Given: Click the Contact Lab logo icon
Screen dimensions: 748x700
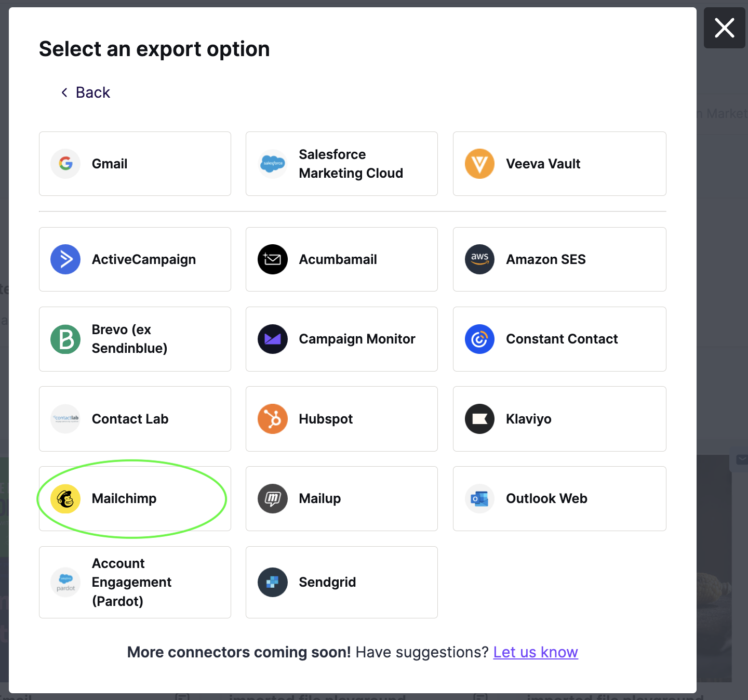Looking at the screenshot, I should click(x=65, y=419).
